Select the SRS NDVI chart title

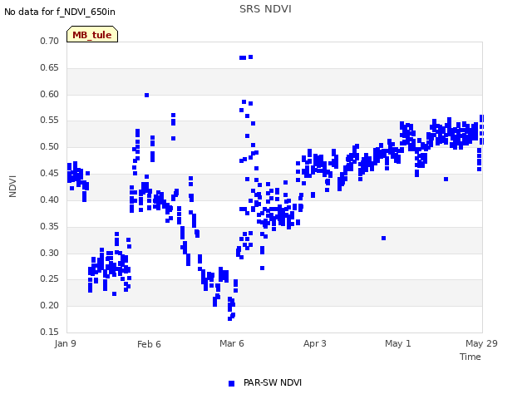coord(265,9)
